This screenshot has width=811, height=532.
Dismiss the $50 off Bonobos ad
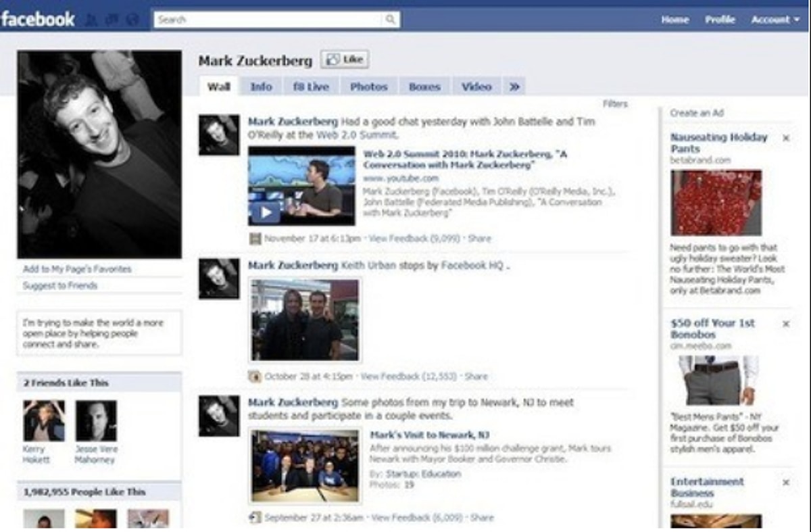pyautogui.click(x=786, y=324)
